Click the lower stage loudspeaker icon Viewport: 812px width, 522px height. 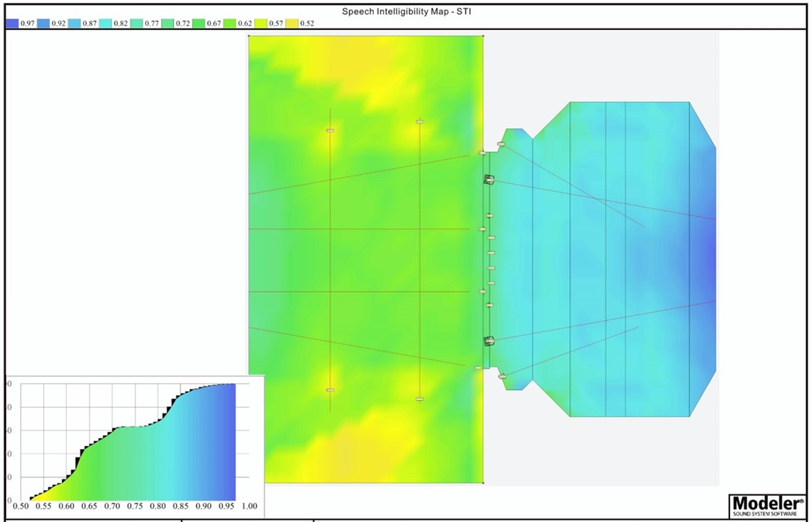pyautogui.click(x=489, y=341)
